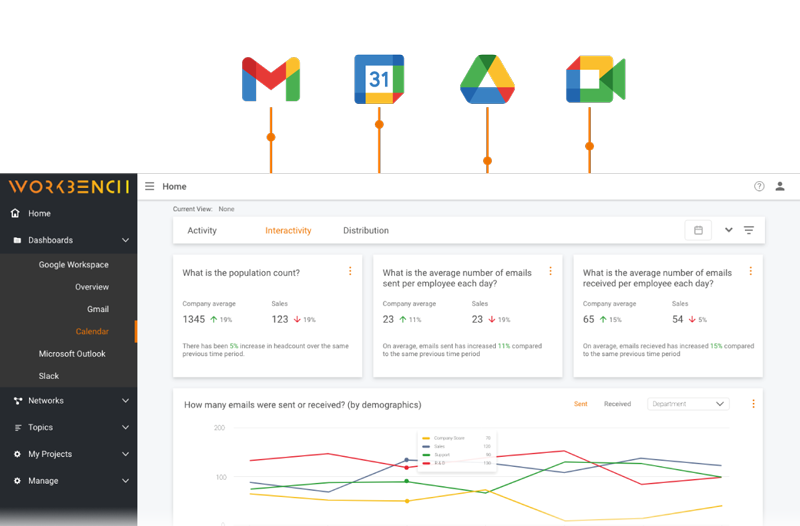Show Sent emails in chart
The image size is (800, 526).
point(581,404)
